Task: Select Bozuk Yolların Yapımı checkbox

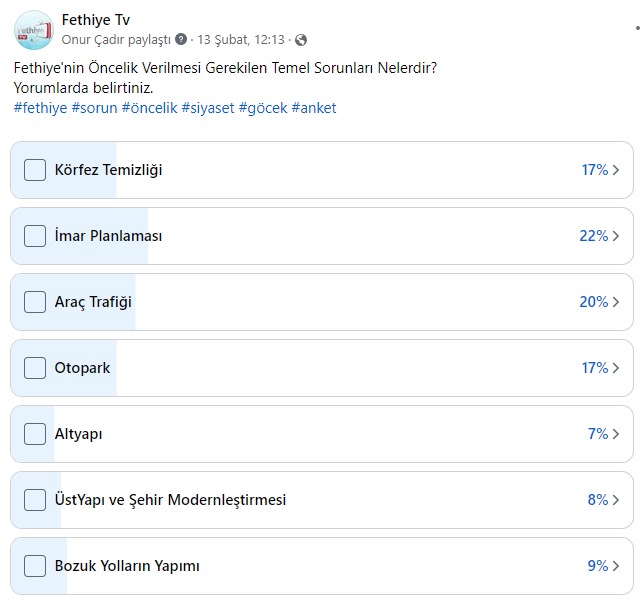Action: pyautogui.click(x=35, y=566)
